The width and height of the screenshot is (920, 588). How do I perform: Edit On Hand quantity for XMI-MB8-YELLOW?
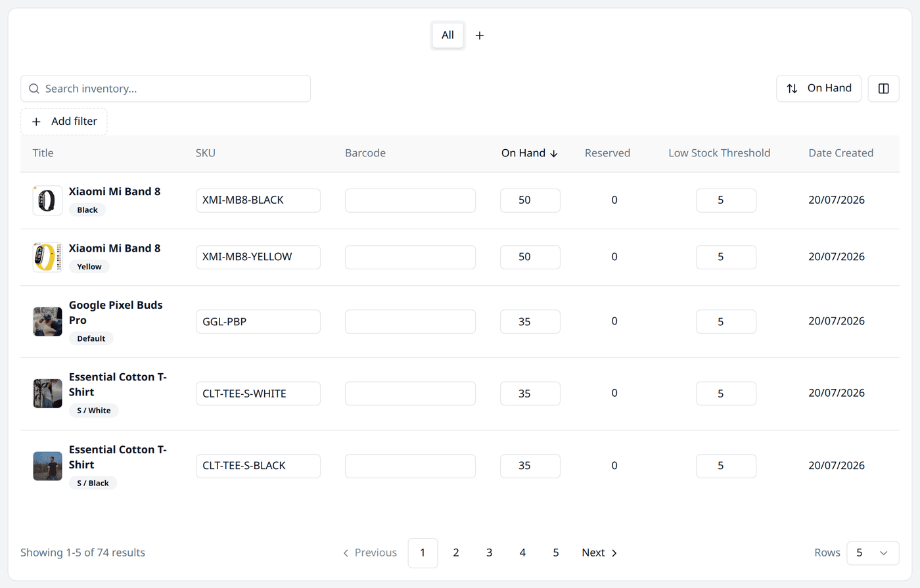(x=530, y=257)
